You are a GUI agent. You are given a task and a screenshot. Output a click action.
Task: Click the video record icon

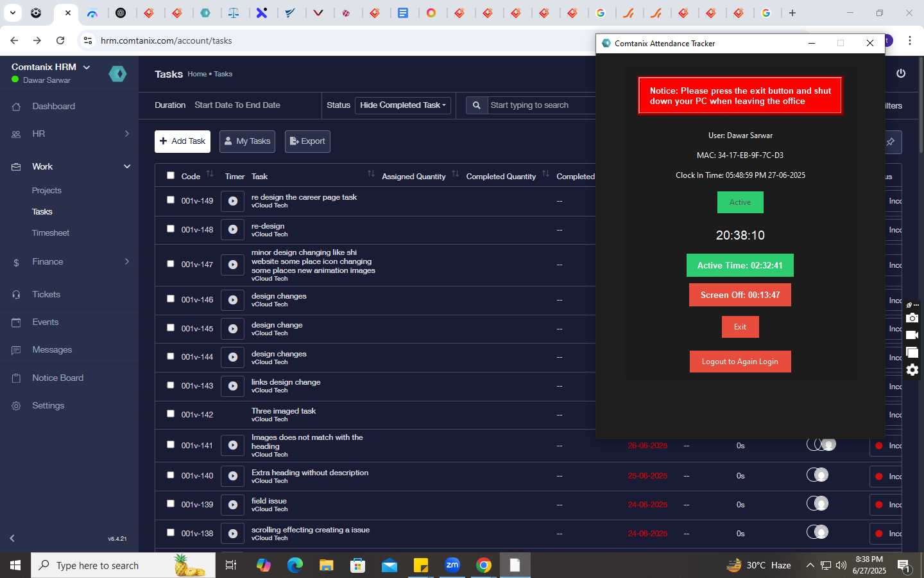tap(912, 335)
